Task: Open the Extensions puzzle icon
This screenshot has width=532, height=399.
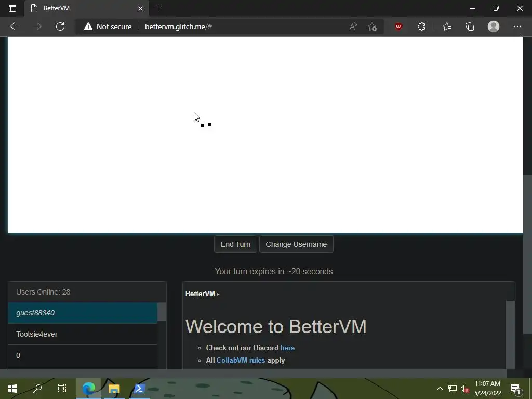Action: 421,26
